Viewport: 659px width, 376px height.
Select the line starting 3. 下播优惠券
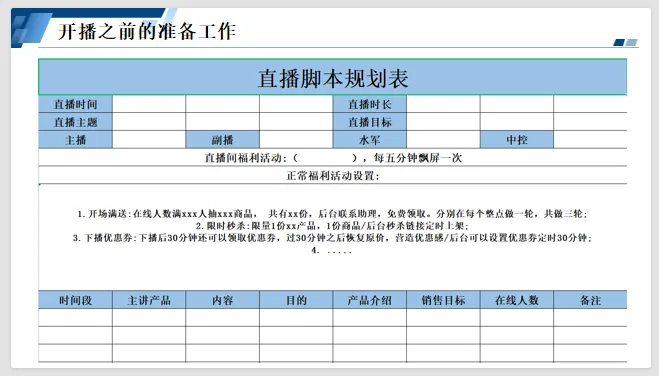(332, 238)
